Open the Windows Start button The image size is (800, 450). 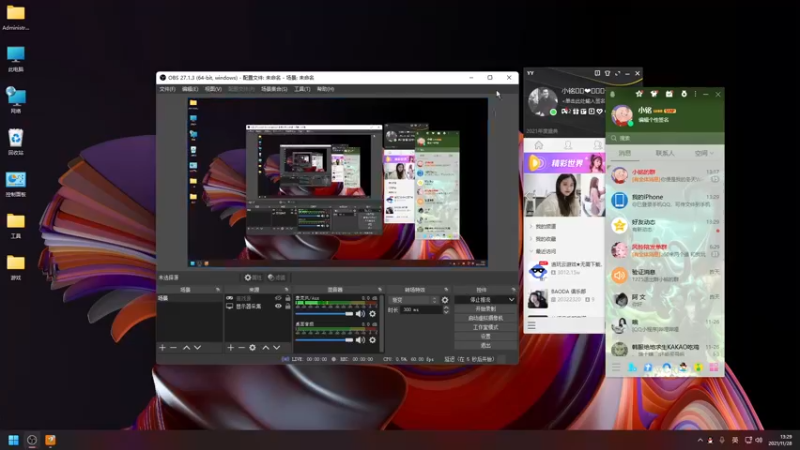click(x=14, y=440)
